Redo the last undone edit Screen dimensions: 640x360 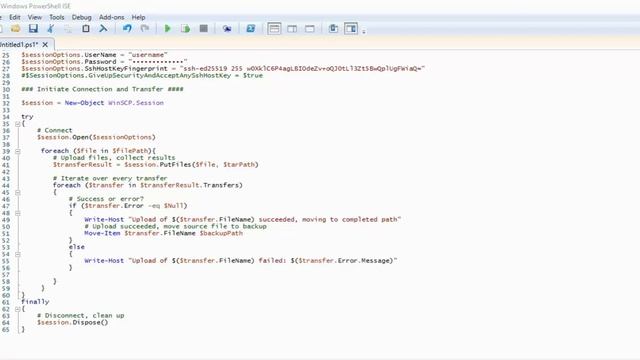pos(145,29)
